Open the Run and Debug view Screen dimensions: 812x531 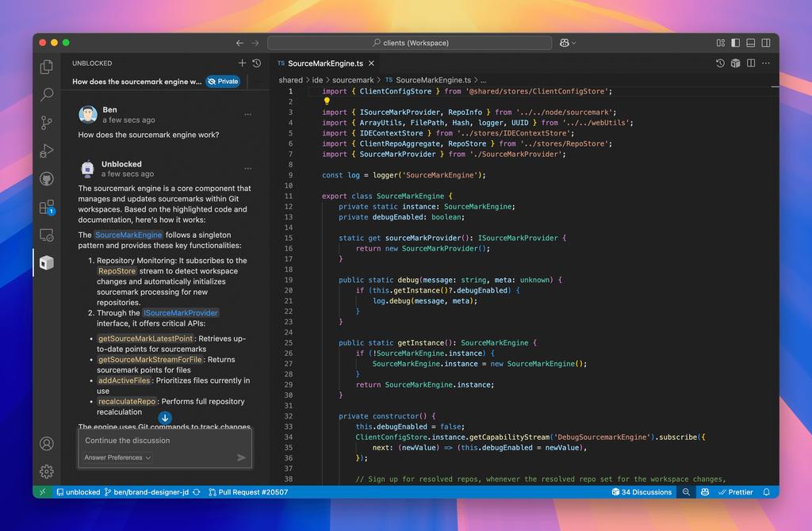47,151
